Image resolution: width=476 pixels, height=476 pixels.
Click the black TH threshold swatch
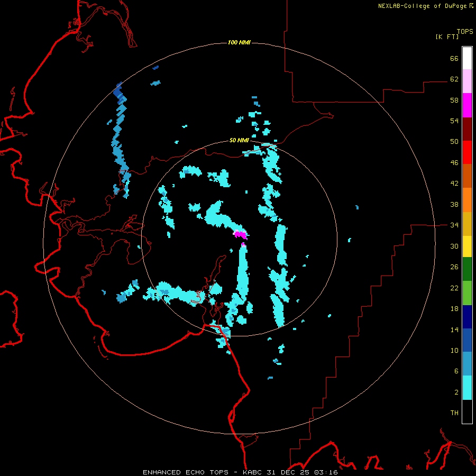click(467, 411)
